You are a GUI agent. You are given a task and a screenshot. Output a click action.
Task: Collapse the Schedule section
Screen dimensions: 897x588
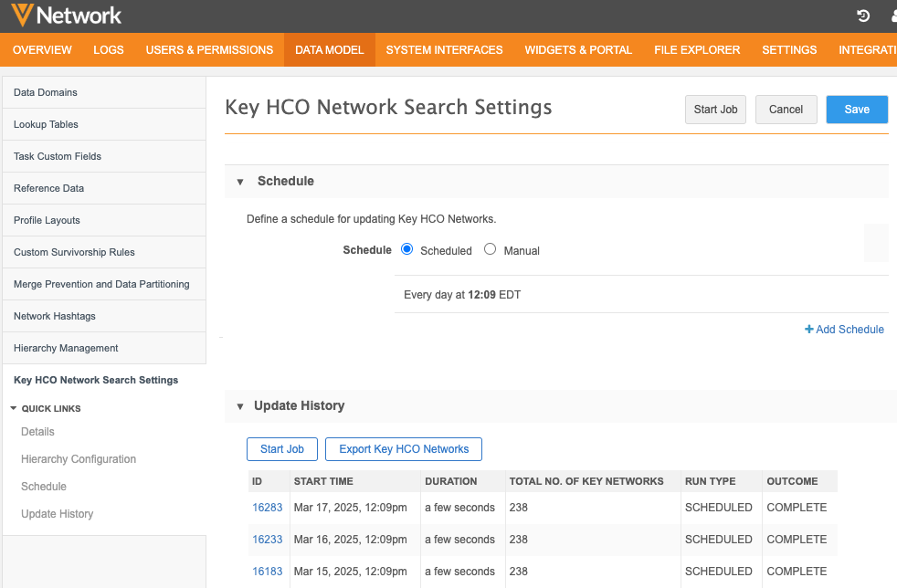click(240, 182)
